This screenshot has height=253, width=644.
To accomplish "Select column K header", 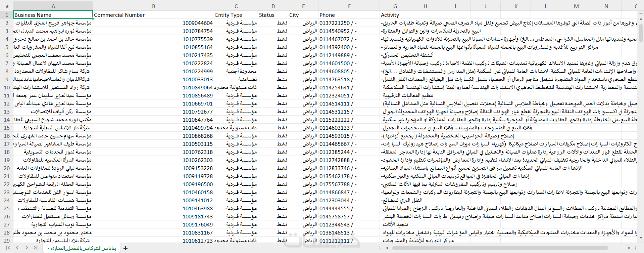I will (516, 6).
